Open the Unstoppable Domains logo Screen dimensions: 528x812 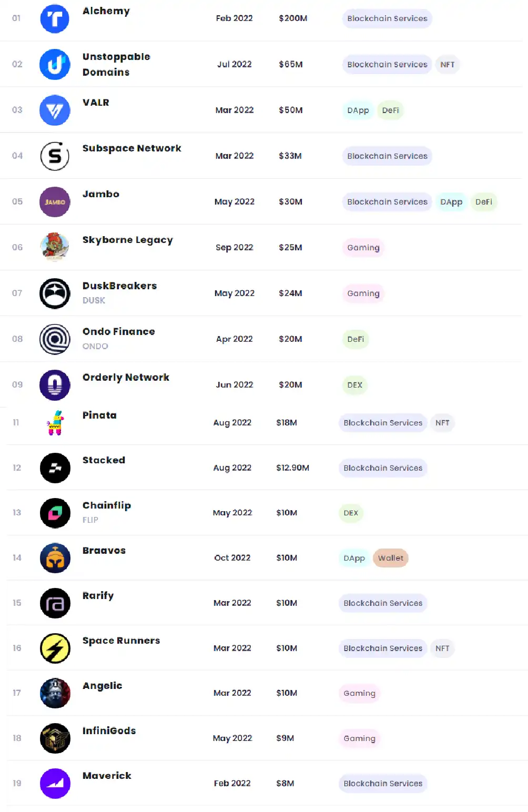click(55, 64)
